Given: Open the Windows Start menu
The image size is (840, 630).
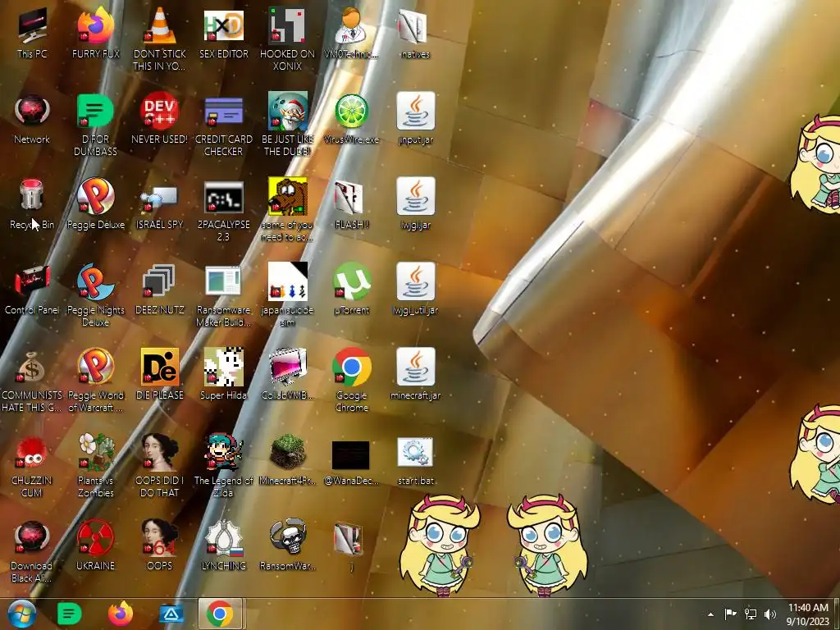Looking at the screenshot, I should (x=21, y=614).
